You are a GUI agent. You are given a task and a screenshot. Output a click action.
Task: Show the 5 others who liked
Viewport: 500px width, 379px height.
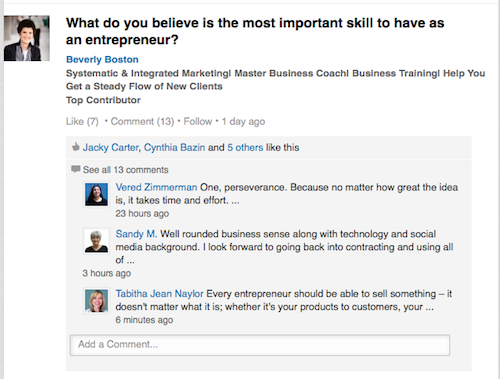pyautogui.click(x=245, y=147)
